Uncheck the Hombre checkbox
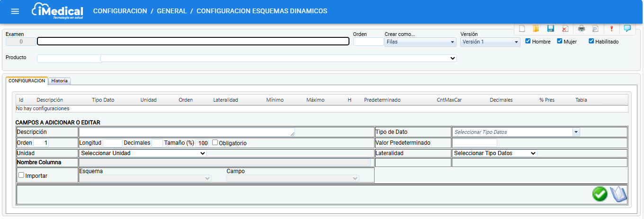Screen dimensions: 644x219 pyautogui.click(x=528, y=41)
